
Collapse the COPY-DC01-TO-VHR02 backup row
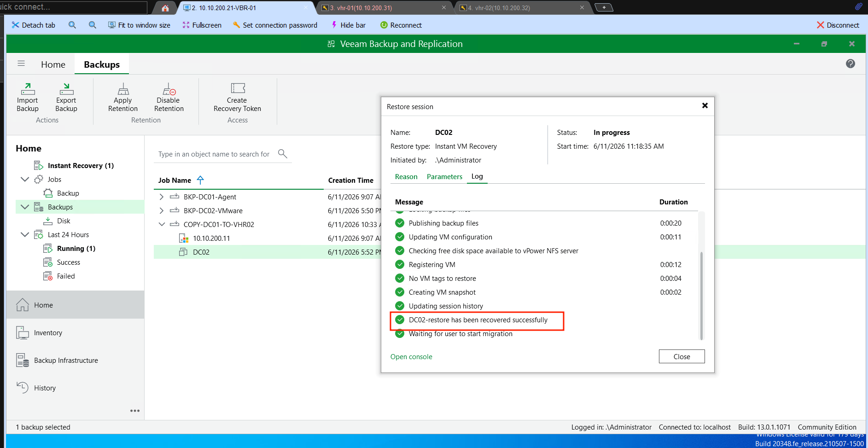pos(162,225)
